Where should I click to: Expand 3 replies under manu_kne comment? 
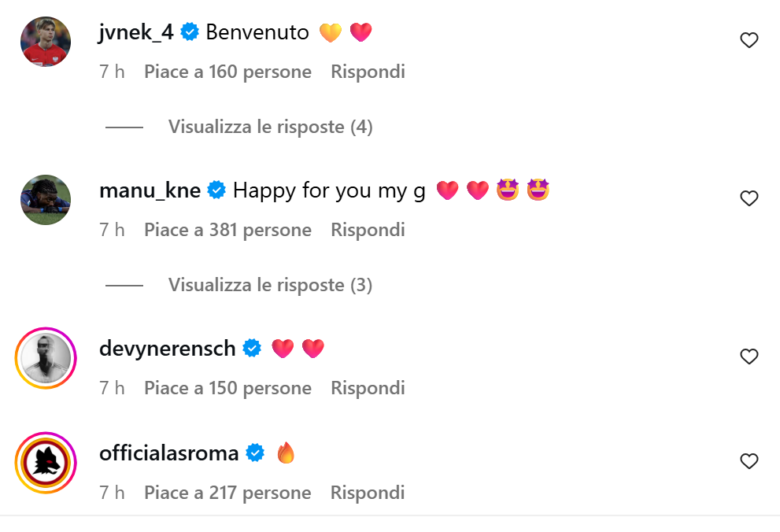[x=270, y=285]
